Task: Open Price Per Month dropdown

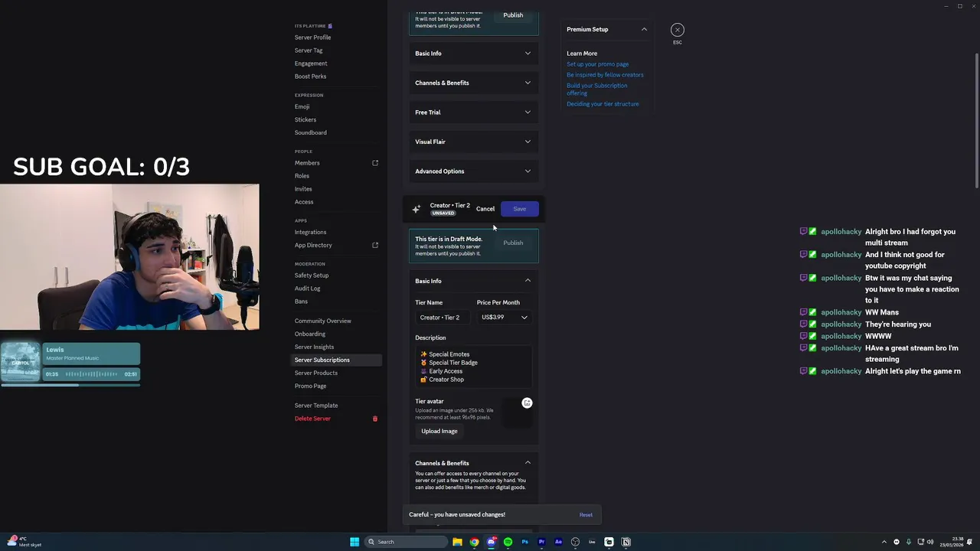Action: point(504,318)
